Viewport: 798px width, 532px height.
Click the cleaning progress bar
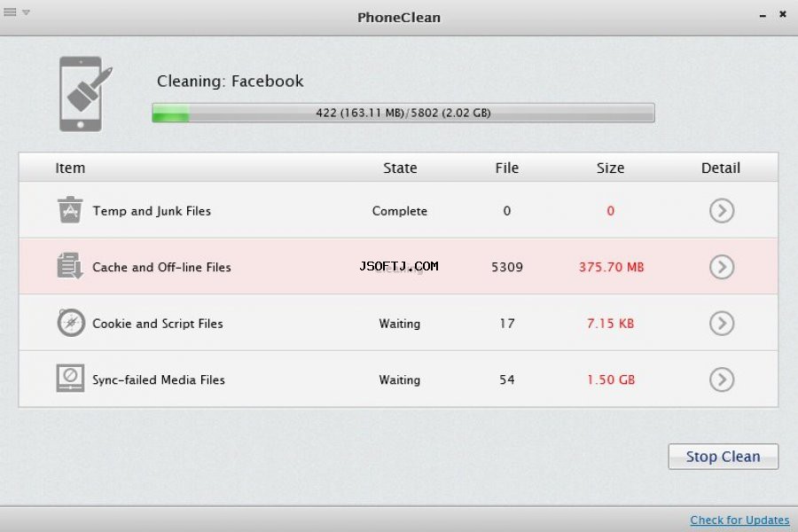pos(403,113)
